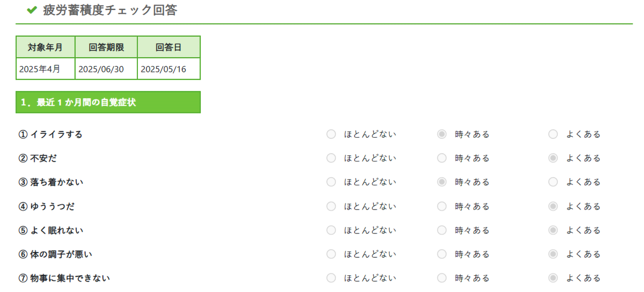The height and width of the screenshot is (292, 644).
Task: Click the 最近1か月間の自覚症状 section header
Action: click(x=108, y=102)
